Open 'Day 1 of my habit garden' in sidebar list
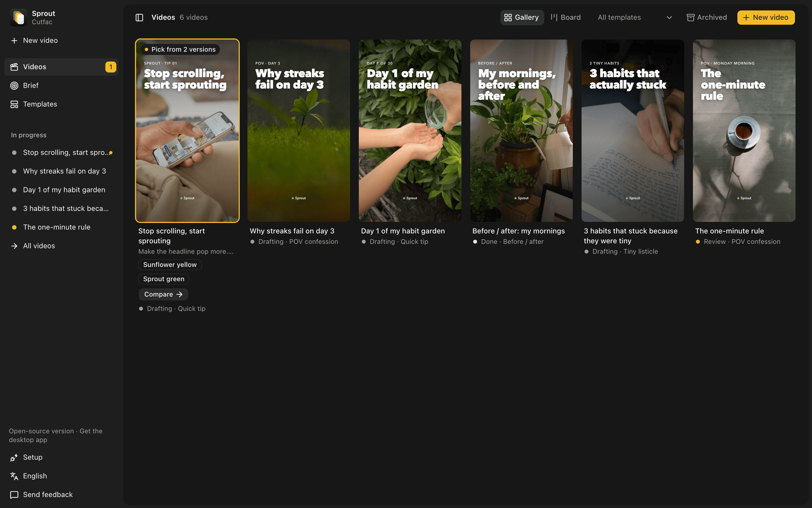Screen dimensions: 812x508 (x=61, y=190)
